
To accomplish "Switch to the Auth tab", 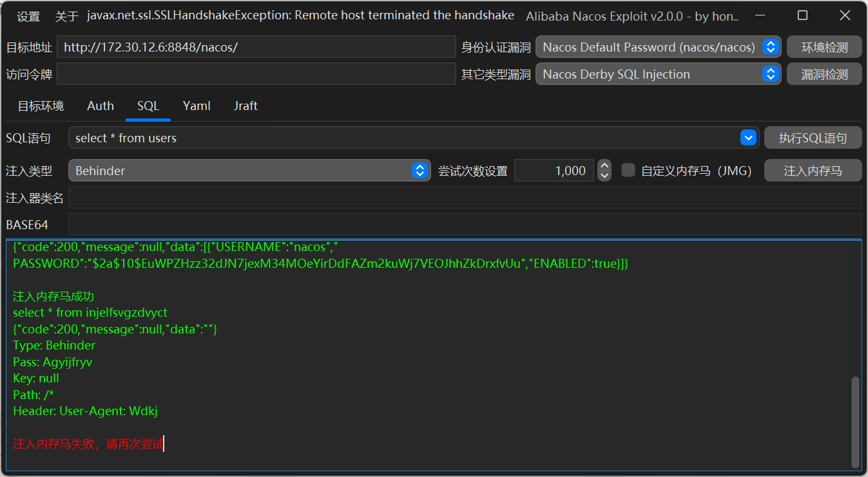I will 101,106.
